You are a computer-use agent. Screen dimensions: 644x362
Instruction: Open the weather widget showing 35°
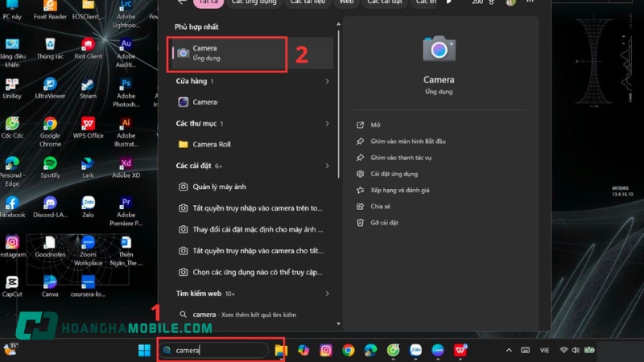tap(10, 349)
